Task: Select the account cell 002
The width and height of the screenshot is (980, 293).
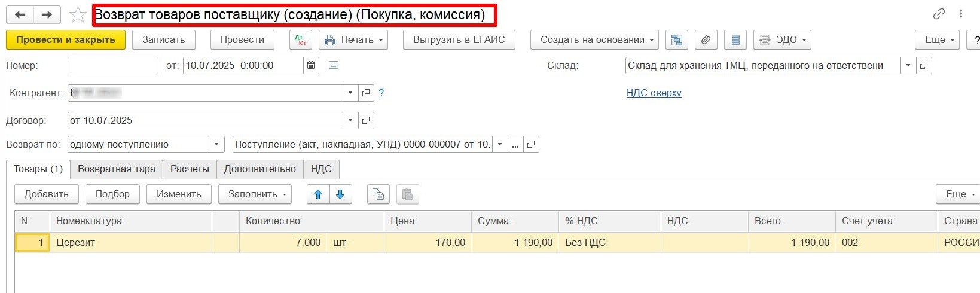Action: 887,243
